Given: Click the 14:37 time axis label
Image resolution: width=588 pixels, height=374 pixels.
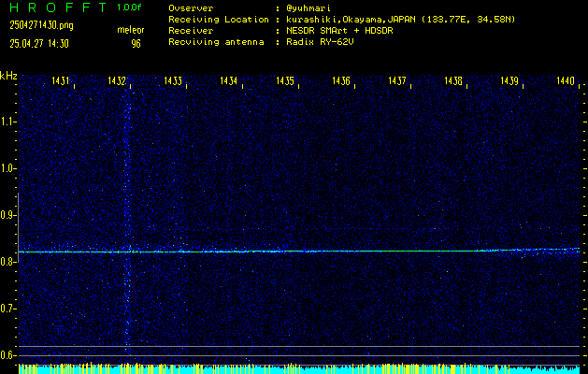Looking at the screenshot, I should coord(397,80).
